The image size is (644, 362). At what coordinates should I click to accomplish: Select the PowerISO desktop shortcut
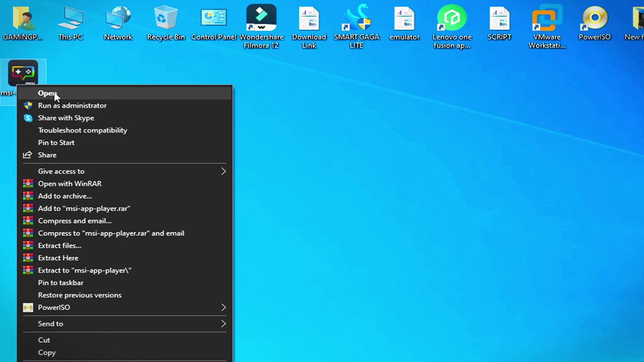(x=595, y=23)
